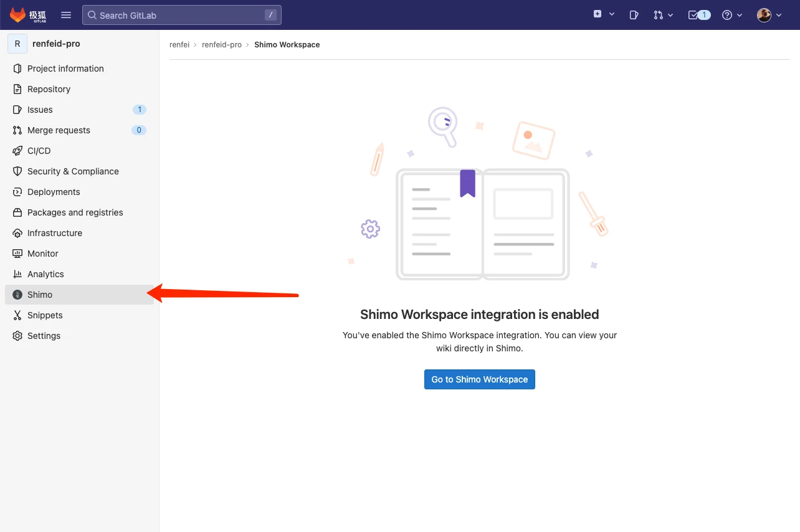Open the hamburger main menu

[x=66, y=15]
